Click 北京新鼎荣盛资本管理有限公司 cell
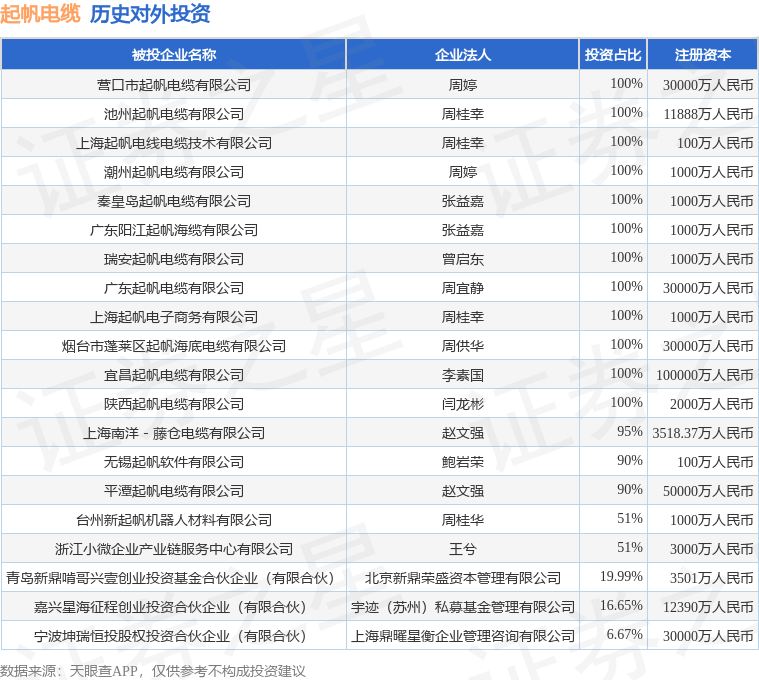759x680 pixels. coord(463,578)
